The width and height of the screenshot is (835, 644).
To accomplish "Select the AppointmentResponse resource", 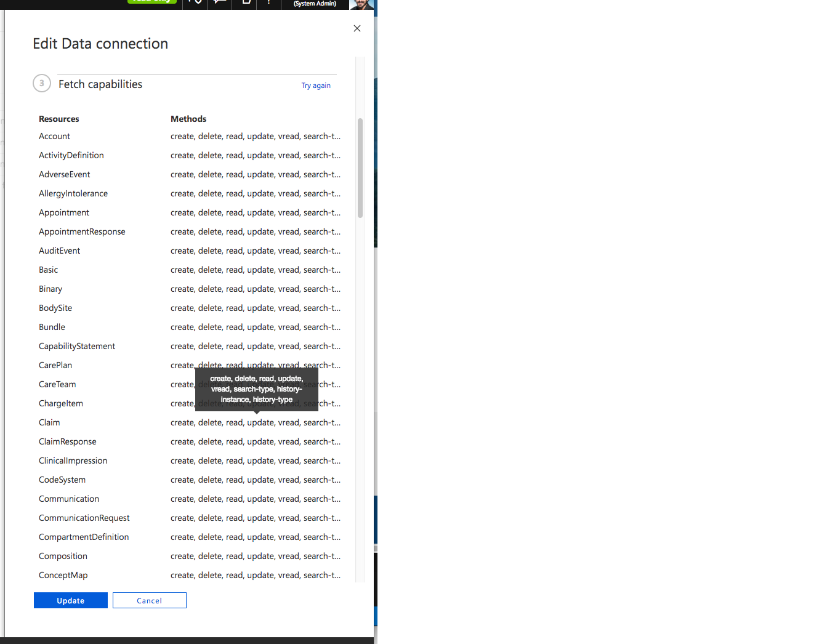I will 82,231.
